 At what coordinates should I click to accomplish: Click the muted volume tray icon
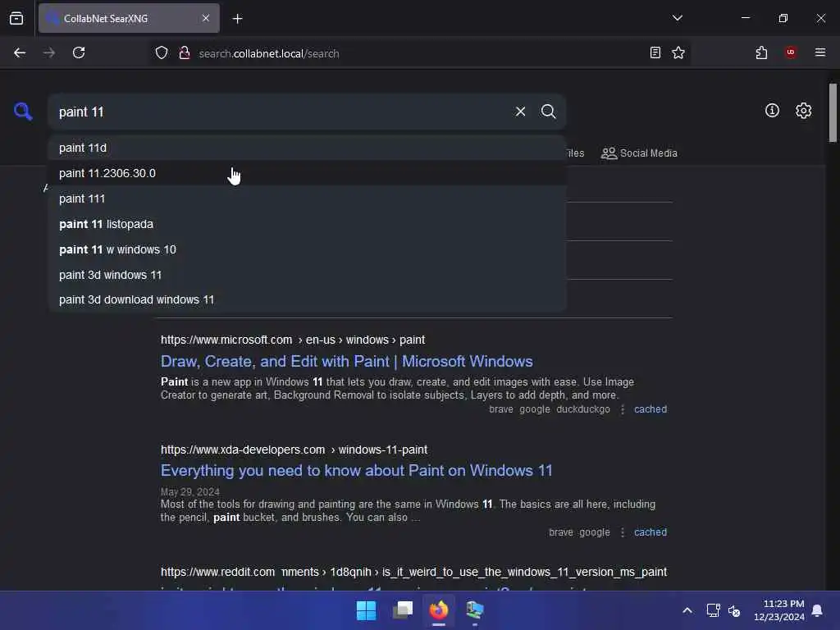pos(734,610)
